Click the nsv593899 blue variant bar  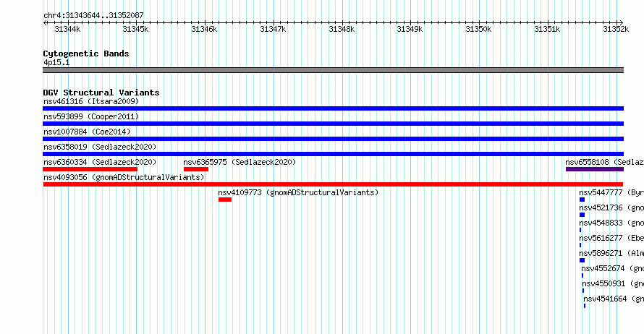pyautogui.click(x=333, y=124)
